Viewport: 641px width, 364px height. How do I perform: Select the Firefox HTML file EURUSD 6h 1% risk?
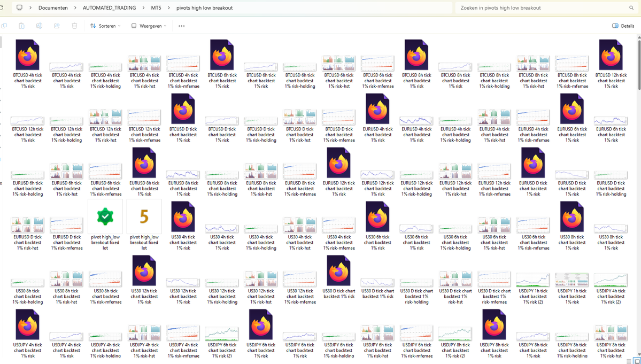[573, 109]
